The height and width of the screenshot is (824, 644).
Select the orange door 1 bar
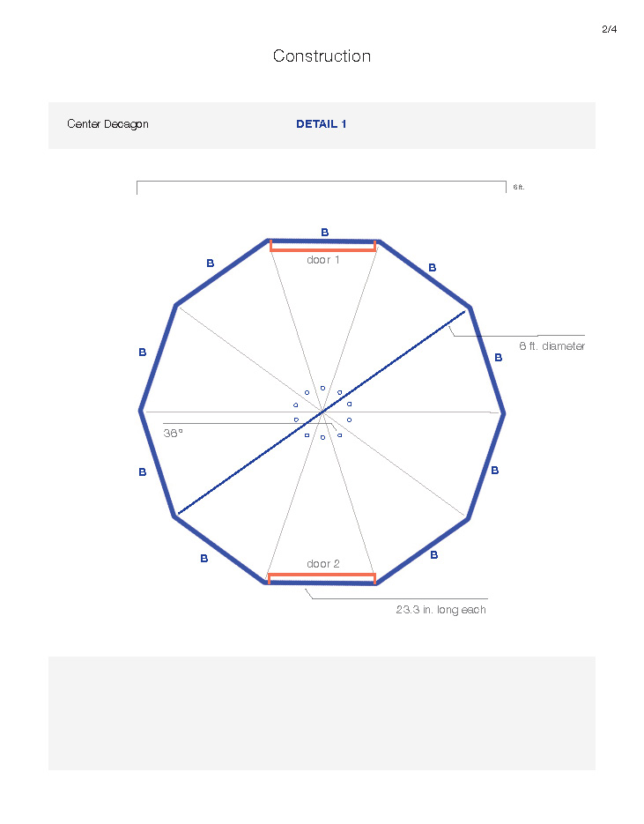(323, 248)
